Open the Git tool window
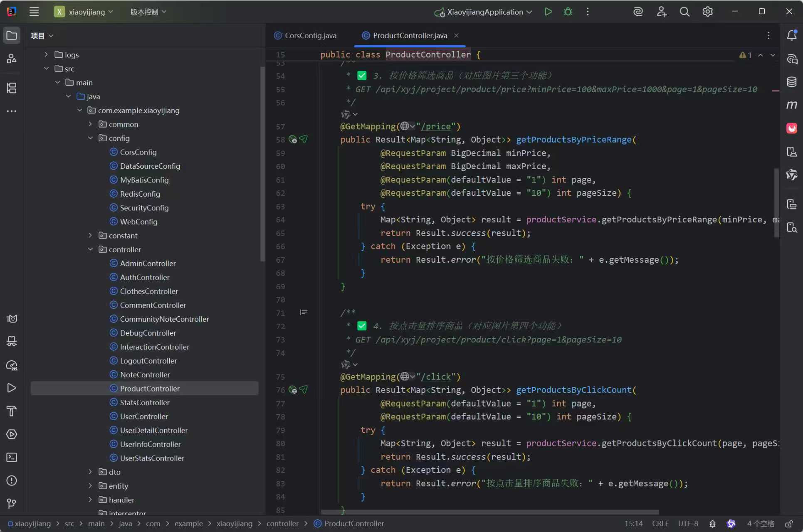The width and height of the screenshot is (803, 532). (x=12, y=503)
